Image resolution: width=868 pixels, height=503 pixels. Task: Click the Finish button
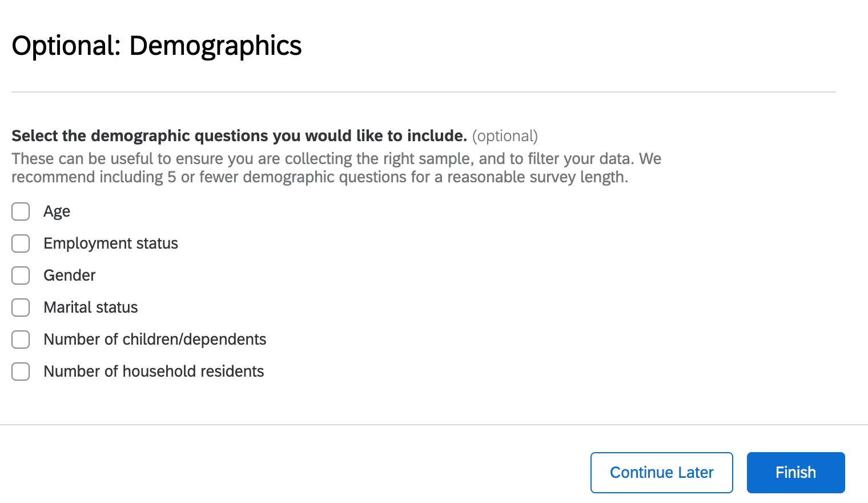coord(795,472)
